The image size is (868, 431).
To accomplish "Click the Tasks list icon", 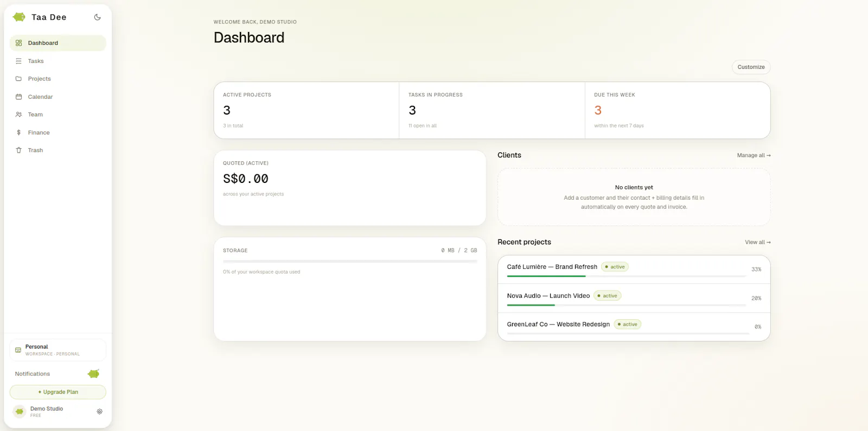I will click(x=18, y=61).
